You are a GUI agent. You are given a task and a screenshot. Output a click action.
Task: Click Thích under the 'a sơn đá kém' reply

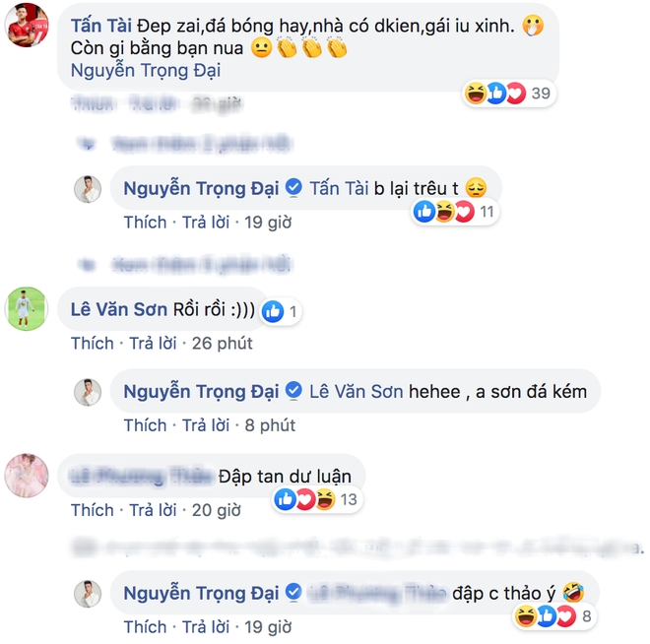click(x=145, y=425)
